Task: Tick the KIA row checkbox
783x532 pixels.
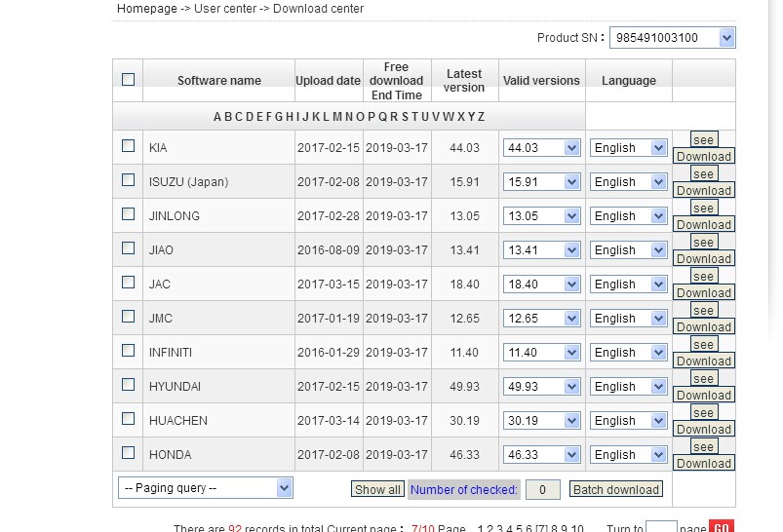Action: point(129,146)
